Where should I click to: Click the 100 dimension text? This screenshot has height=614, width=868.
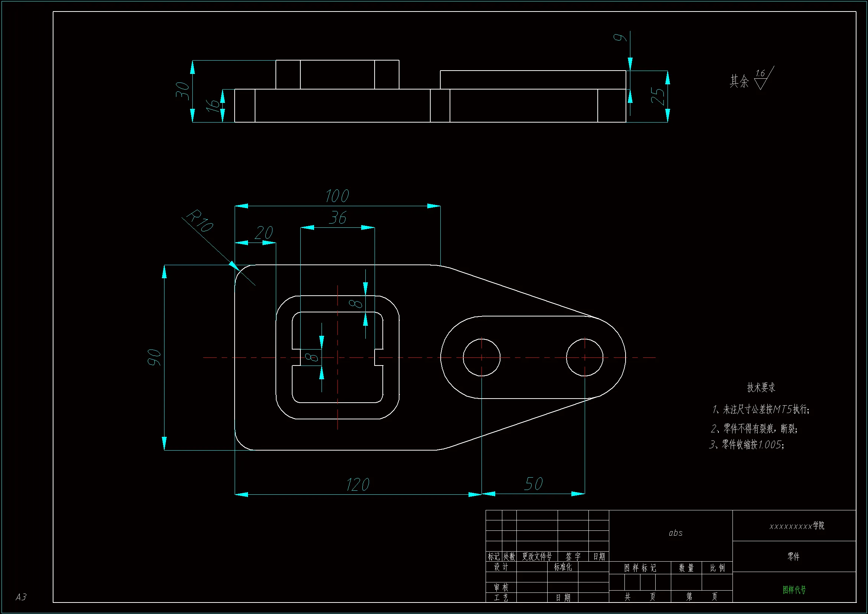(x=337, y=196)
